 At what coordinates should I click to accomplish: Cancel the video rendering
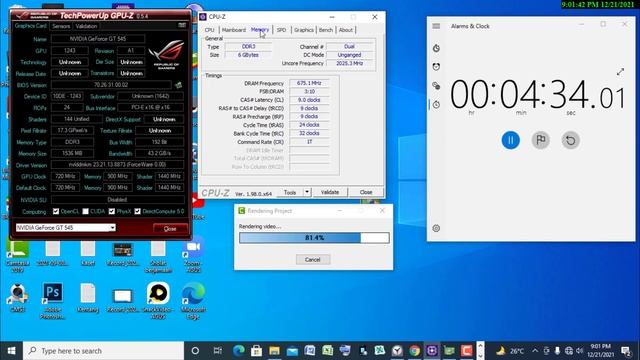click(x=312, y=260)
